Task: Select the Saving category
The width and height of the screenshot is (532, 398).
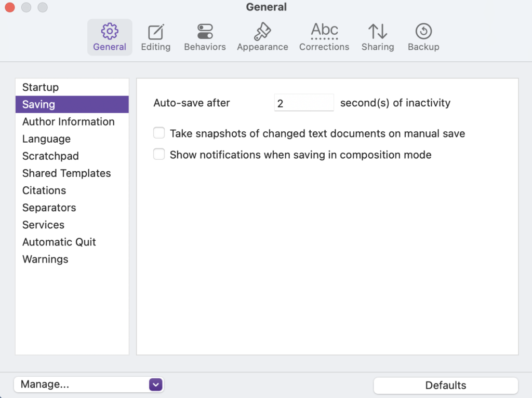Action: [x=72, y=104]
